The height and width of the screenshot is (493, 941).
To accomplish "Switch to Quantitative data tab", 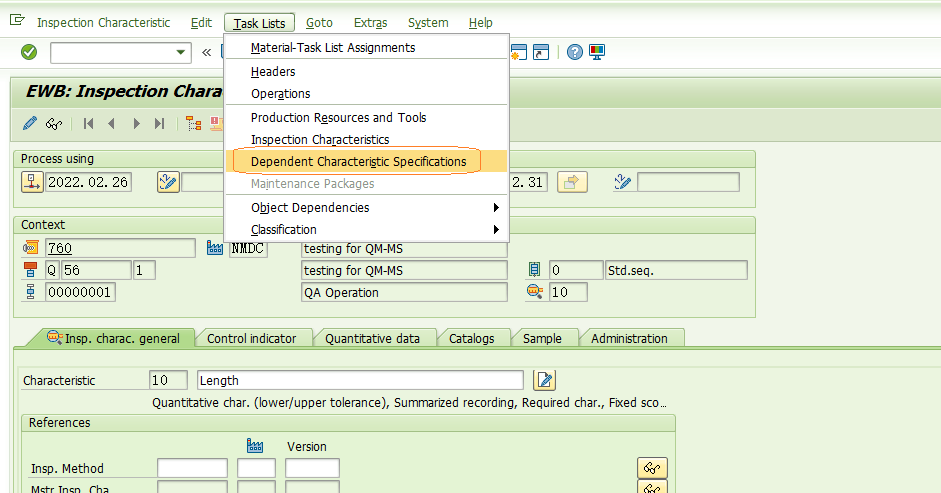I will 372,338.
